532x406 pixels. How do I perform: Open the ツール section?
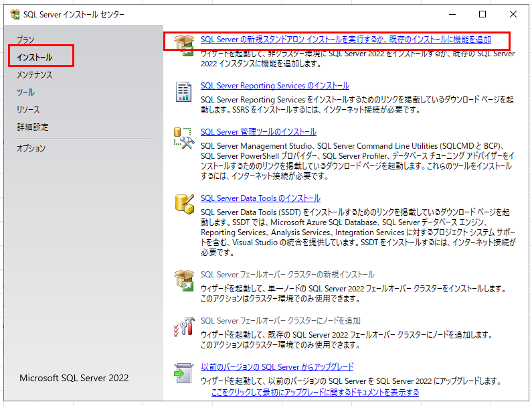coord(25,92)
